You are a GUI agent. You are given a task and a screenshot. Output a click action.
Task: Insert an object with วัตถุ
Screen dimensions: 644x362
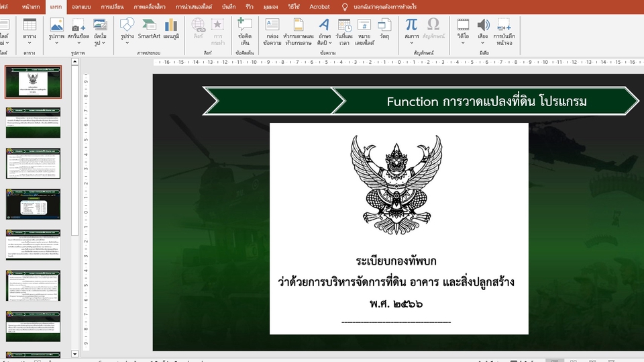384,29
